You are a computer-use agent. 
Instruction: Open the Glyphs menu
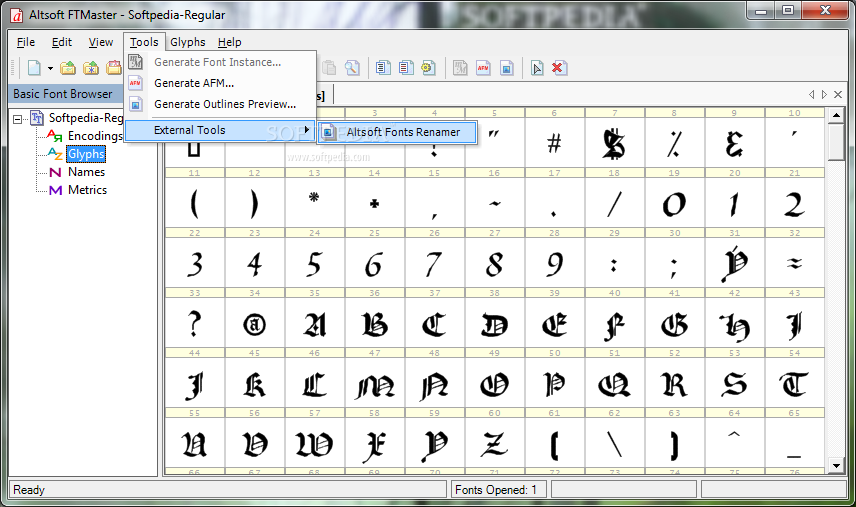click(x=188, y=42)
